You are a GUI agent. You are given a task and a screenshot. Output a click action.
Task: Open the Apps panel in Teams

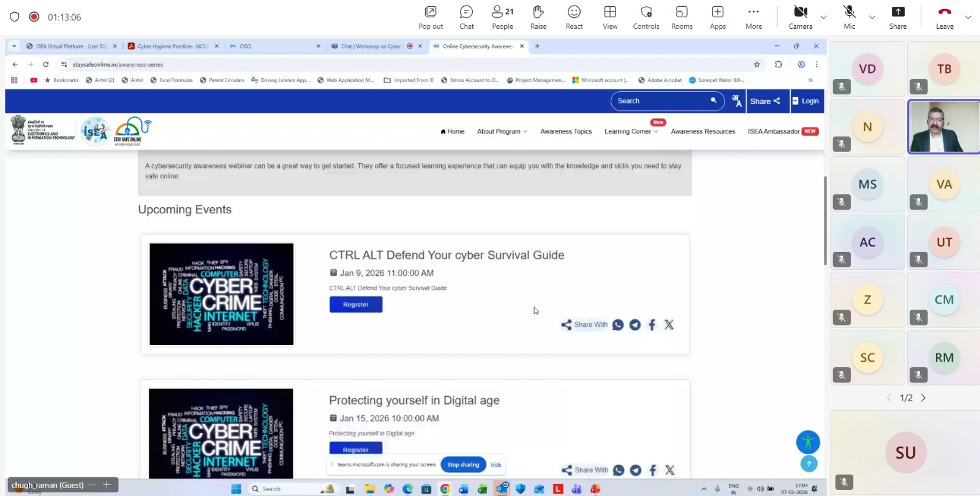pyautogui.click(x=717, y=17)
